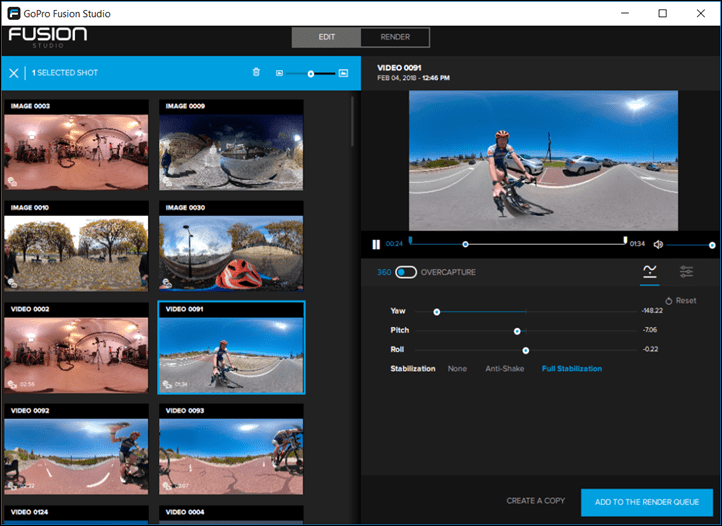
Task: Click Yaw slider handle
Action: (437, 312)
